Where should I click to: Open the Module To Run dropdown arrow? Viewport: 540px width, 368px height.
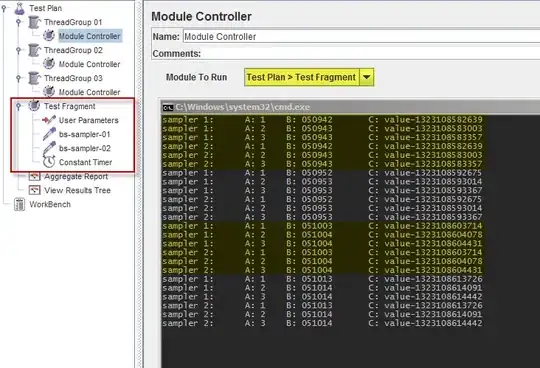tap(367, 77)
